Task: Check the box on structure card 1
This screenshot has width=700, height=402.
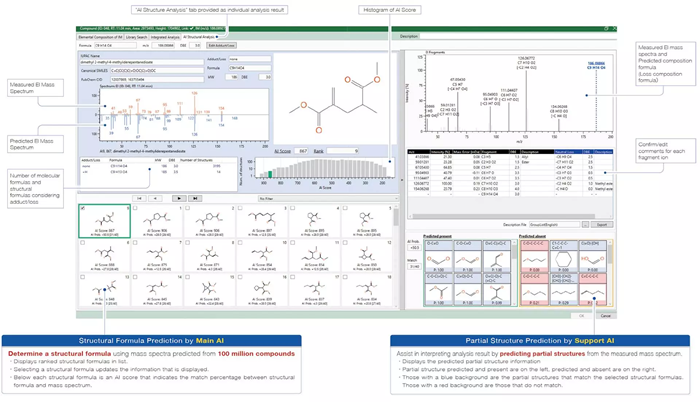Action: (x=135, y=208)
